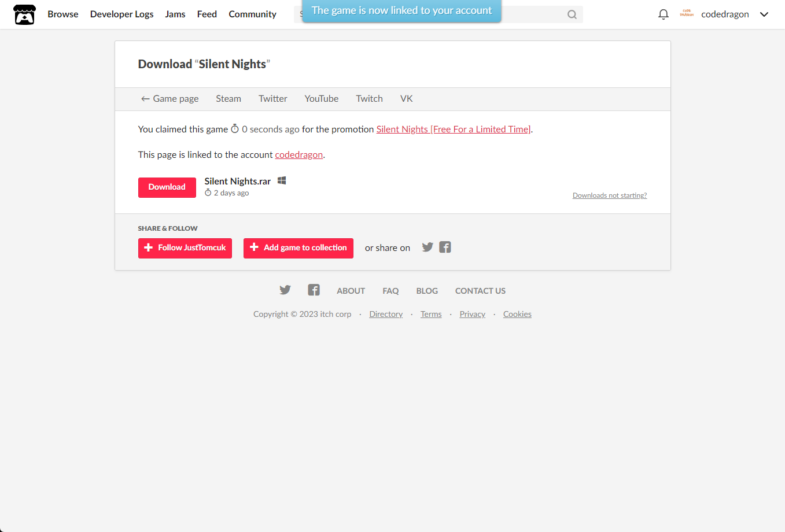This screenshot has width=785, height=532.
Task: Open the itch.io home logo
Action: 24,14
